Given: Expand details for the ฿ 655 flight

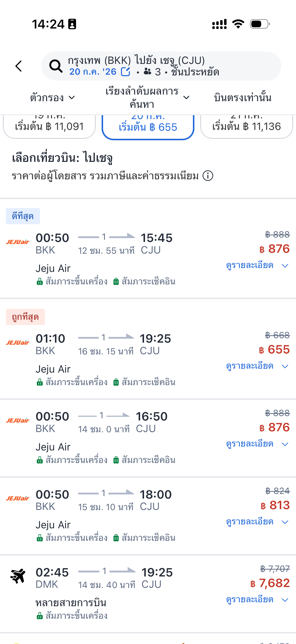Looking at the screenshot, I should 257,366.
